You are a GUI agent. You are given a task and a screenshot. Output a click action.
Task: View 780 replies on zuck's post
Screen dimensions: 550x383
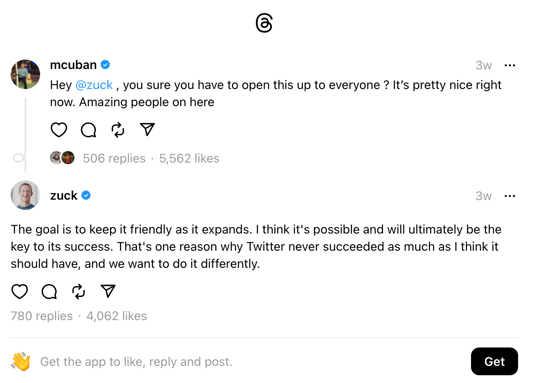coord(41,316)
